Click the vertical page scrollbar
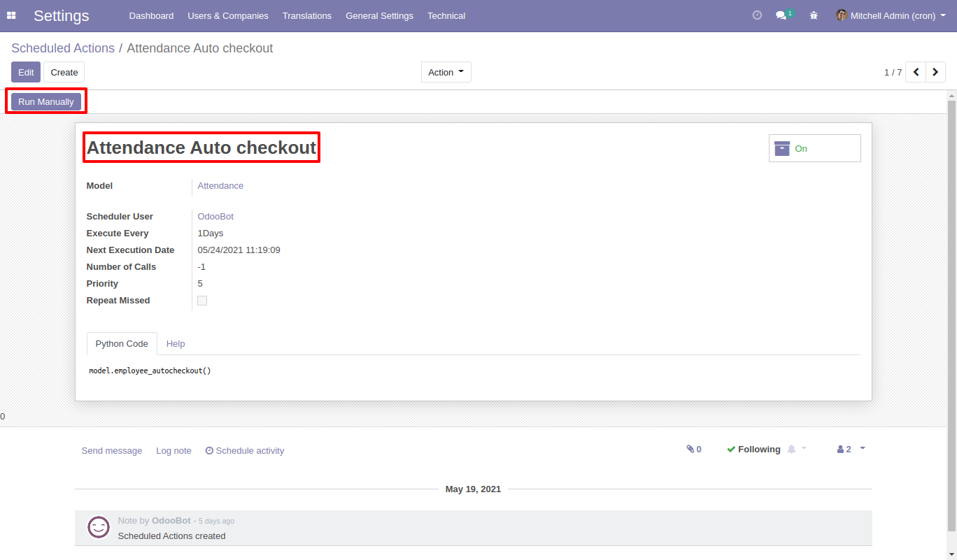Viewport: 957px width, 560px height. [x=951, y=315]
